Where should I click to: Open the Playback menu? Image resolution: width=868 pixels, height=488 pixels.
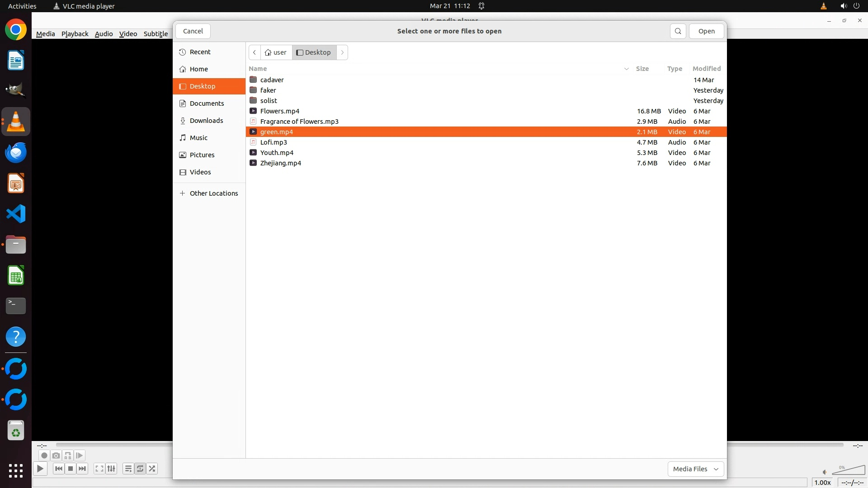coord(75,34)
